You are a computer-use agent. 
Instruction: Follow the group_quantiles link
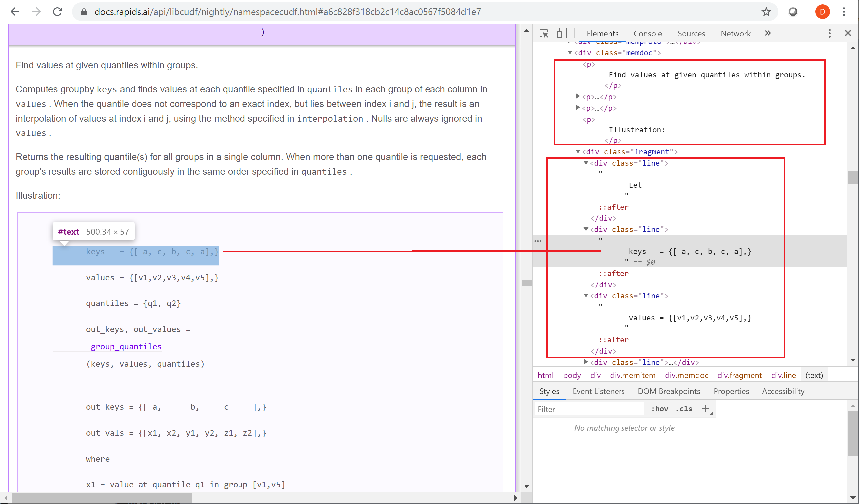point(126,346)
